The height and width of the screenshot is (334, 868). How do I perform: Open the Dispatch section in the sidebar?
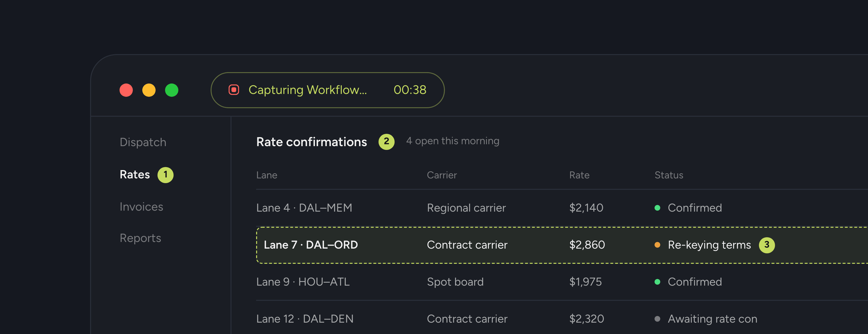click(x=143, y=142)
